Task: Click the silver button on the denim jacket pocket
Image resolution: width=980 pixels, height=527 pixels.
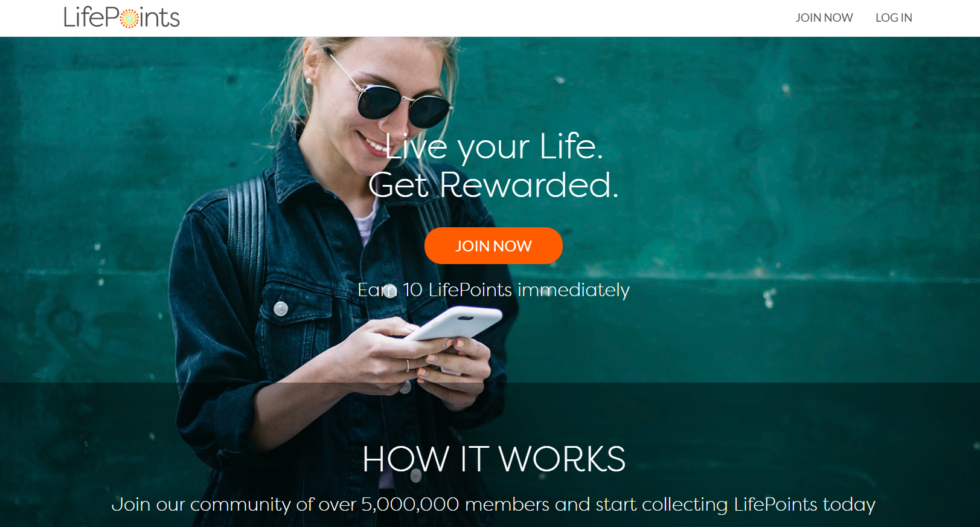Action: [x=281, y=309]
